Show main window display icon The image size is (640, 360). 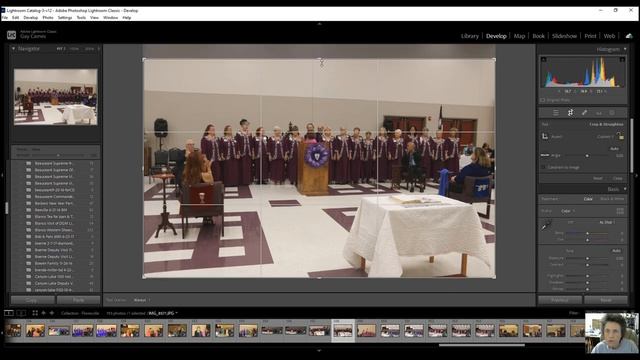tap(9, 313)
